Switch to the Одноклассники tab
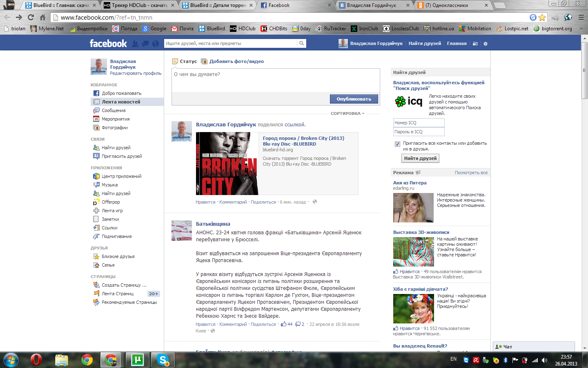 pos(453,5)
